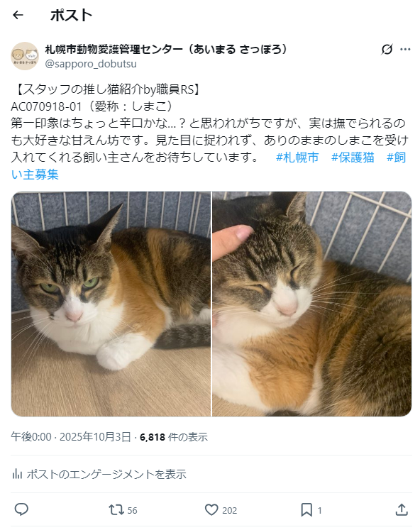Click the post timestamp 午後0:00 · 2025年10月3日
The height and width of the screenshot is (530, 420).
[71, 437]
